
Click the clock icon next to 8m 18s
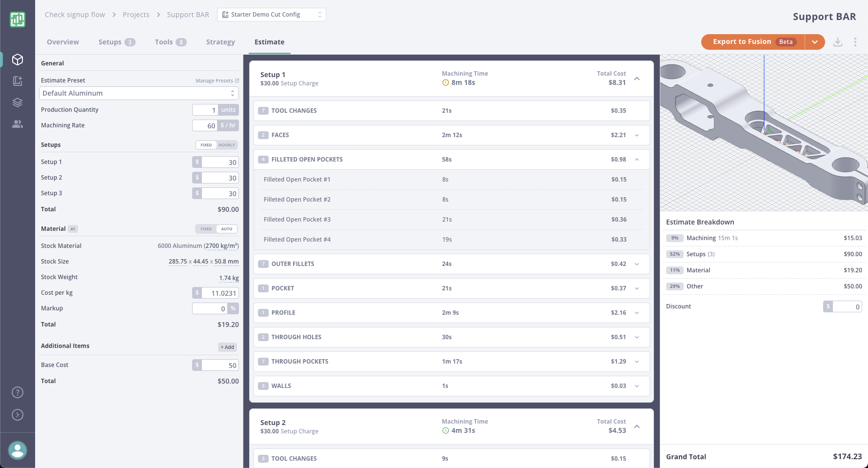445,82
